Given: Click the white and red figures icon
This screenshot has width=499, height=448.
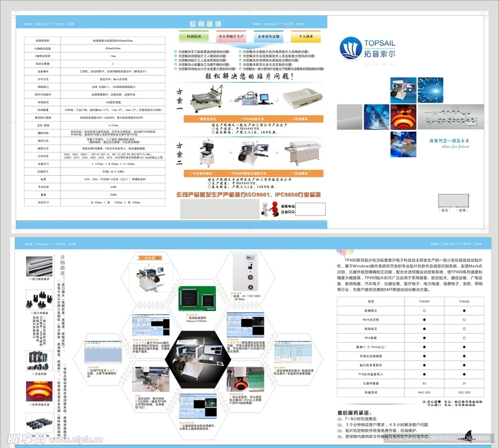Looking at the screenshot, I should 270,209.
